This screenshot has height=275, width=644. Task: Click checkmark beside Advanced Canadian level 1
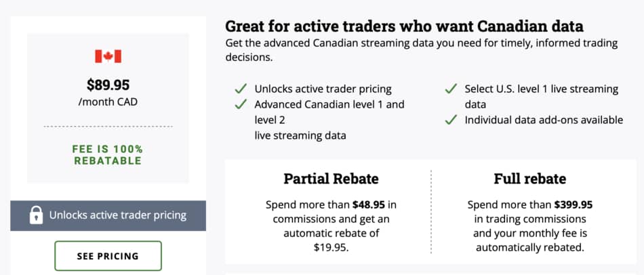point(240,104)
